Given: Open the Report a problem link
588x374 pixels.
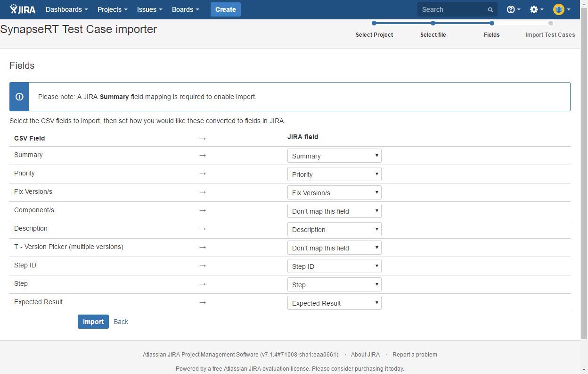Looking at the screenshot, I should pyautogui.click(x=415, y=355).
